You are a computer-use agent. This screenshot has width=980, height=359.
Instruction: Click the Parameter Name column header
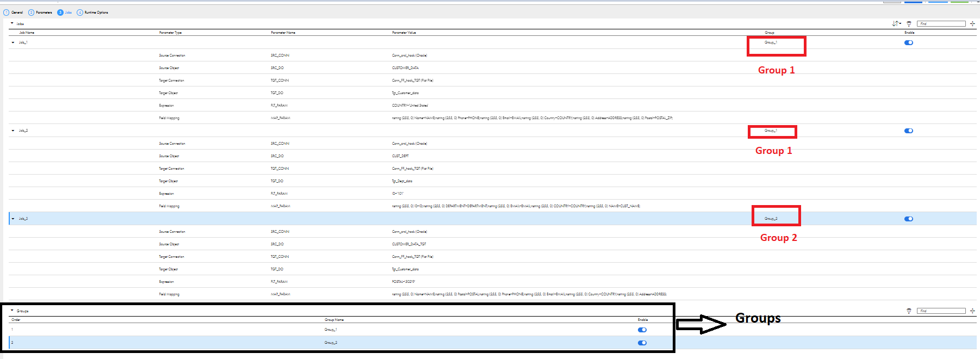tap(283, 33)
